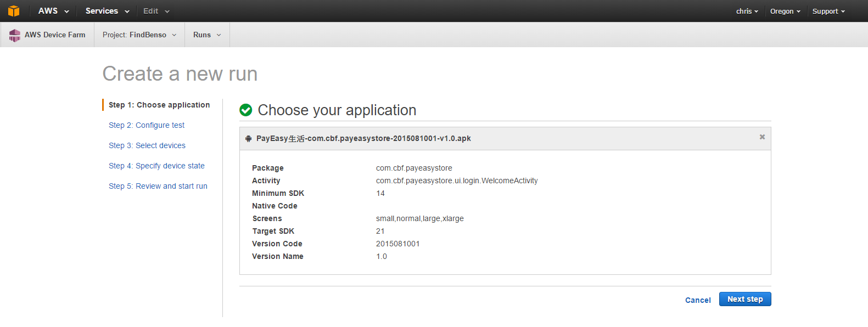Click the Choose your application heading
Screen dimensions: 868x327
point(337,110)
